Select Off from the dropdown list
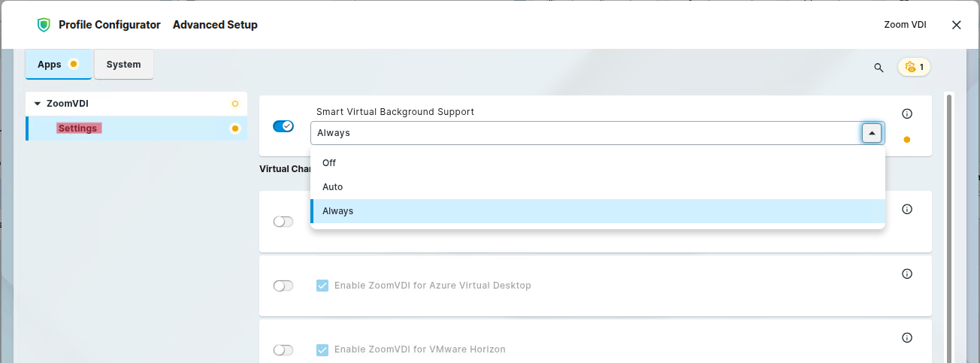980x363 pixels. (x=329, y=162)
